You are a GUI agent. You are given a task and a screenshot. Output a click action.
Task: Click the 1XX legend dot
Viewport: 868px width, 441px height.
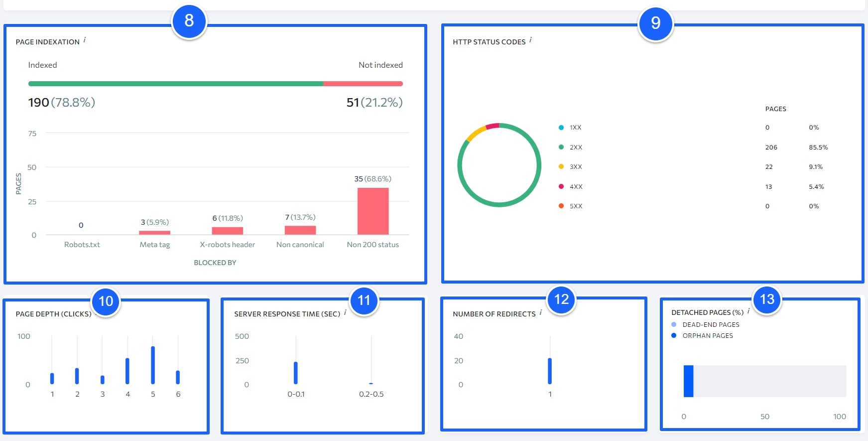click(561, 128)
